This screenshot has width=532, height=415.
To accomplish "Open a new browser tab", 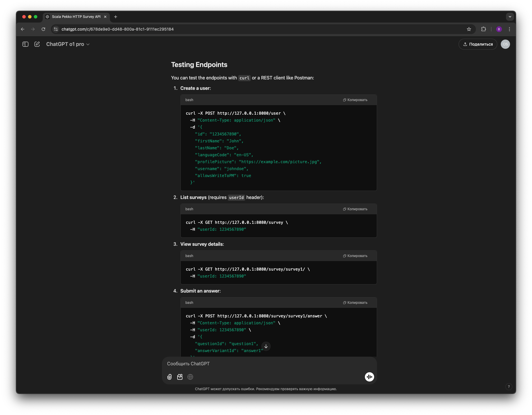I will click(x=116, y=17).
